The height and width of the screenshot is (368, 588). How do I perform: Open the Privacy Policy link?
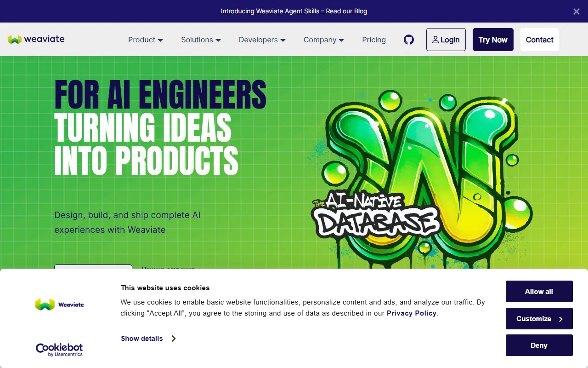411,313
